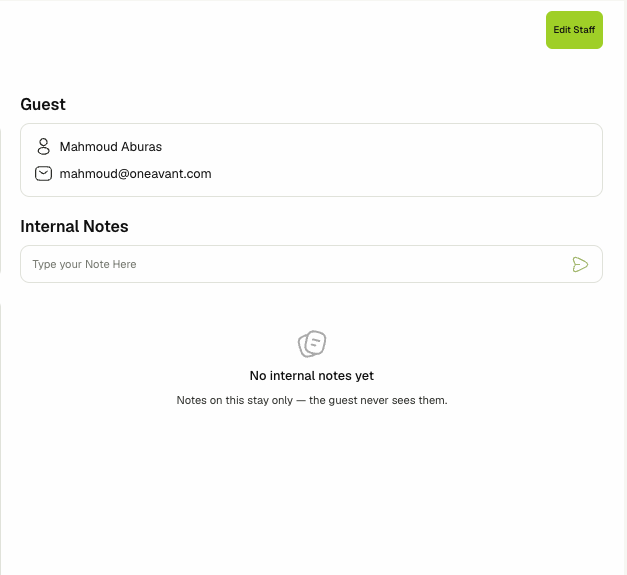Open the mahmoud@oneavant.com email address
The height and width of the screenshot is (575, 627).
tap(136, 174)
